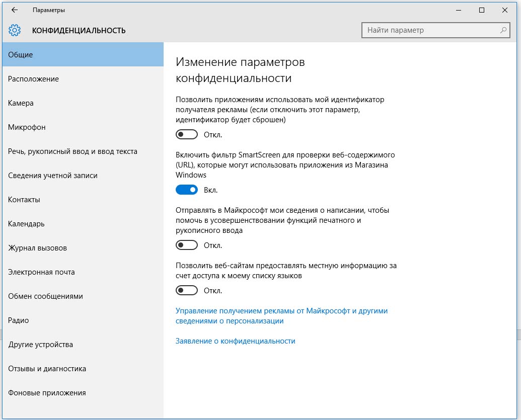Toggle website access to language list
Screen dimensions: 521x420
coord(186,291)
